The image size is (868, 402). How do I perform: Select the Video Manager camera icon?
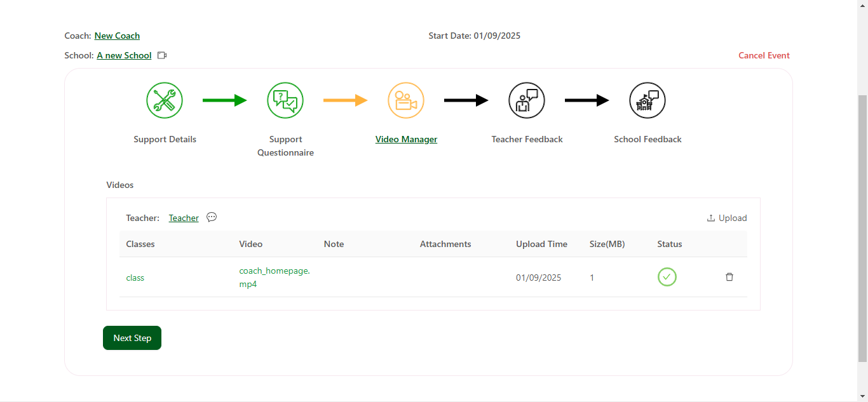[x=406, y=100]
